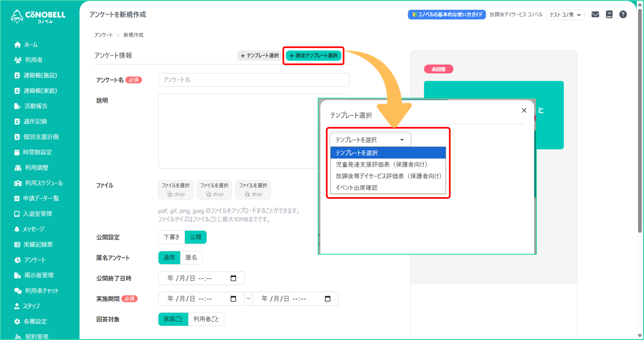Choose 児童発達支援評価表（保護者向け） option
This screenshot has width=644, height=340.
pos(381,164)
